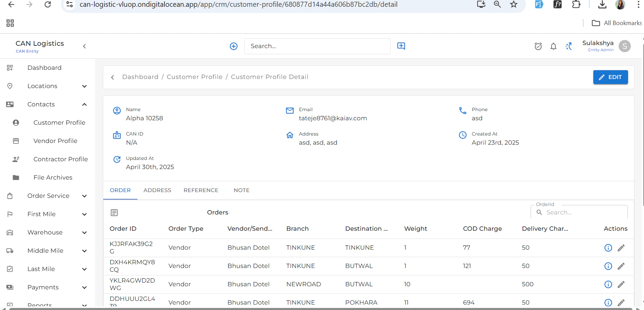Collapse the Contacts menu
Screen dimensions: 644x310
(x=47, y=104)
